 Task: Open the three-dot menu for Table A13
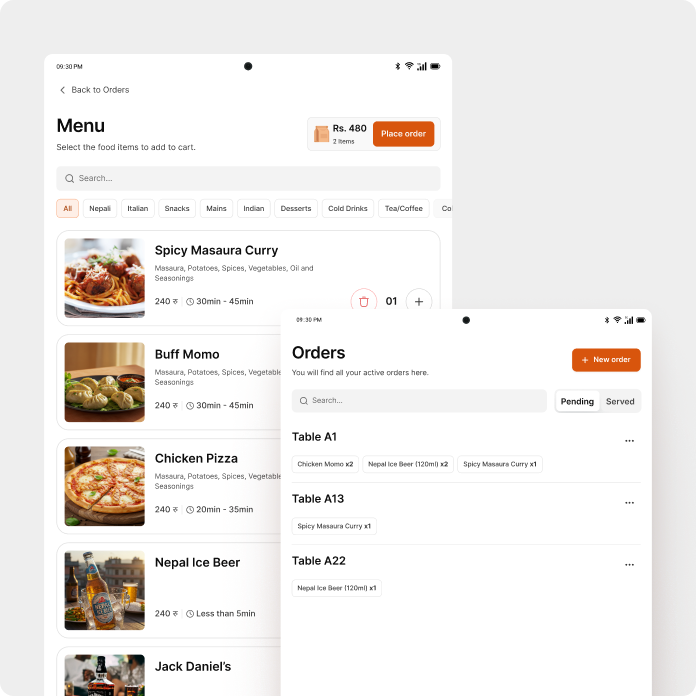pos(629,503)
